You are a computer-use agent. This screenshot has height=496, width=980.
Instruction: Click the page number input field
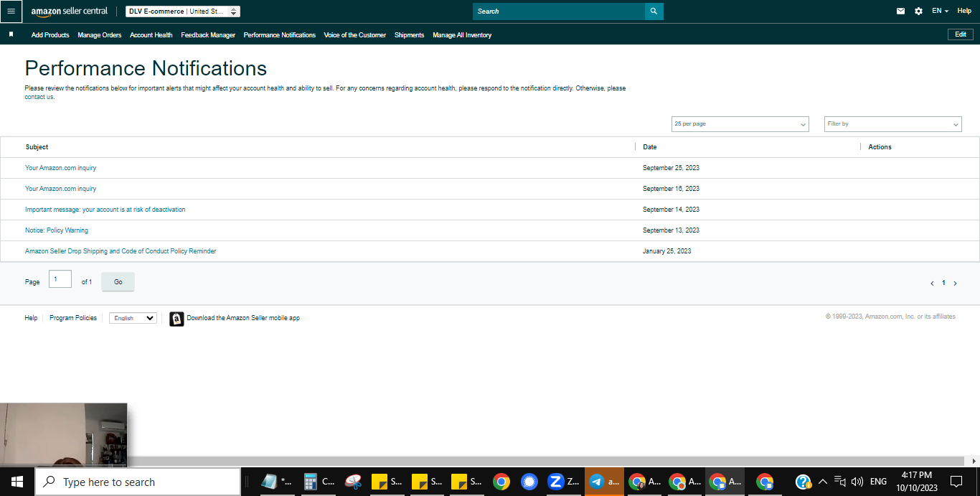tap(60, 279)
